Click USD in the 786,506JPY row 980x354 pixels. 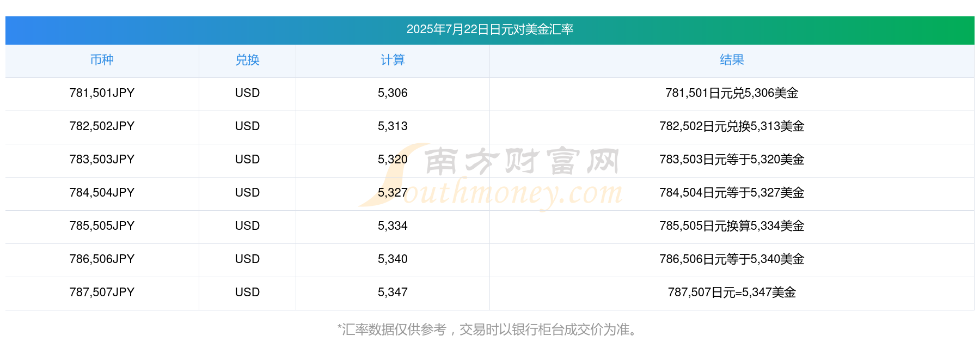click(x=247, y=259)
